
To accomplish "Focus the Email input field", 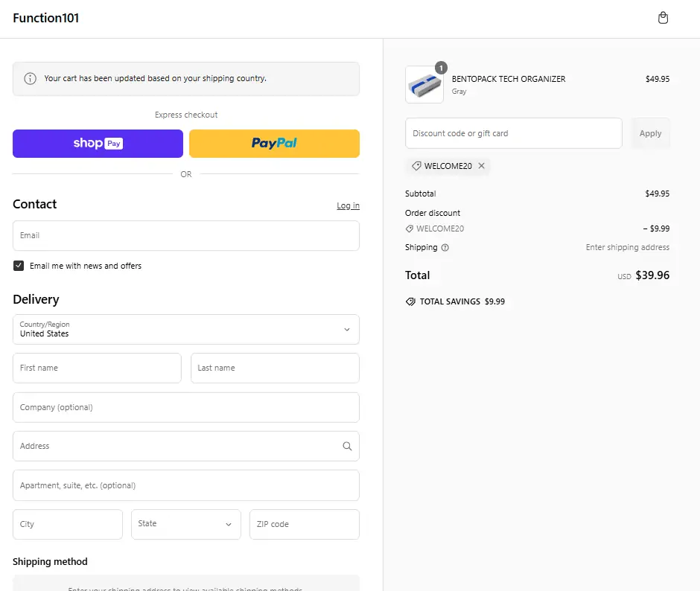I will [186, 235].
